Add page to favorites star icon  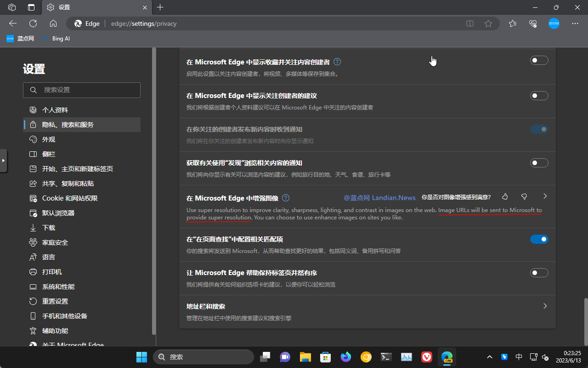[488, 23]
